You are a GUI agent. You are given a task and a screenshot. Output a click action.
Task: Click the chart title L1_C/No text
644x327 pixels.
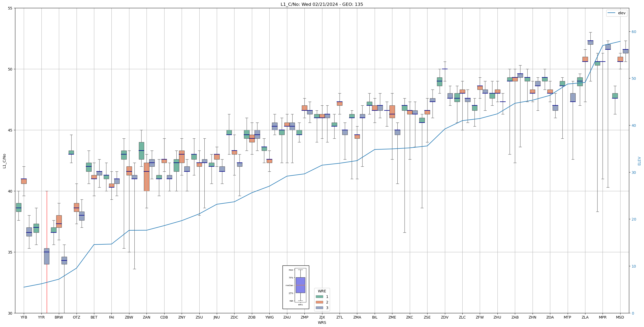(322, 4)
